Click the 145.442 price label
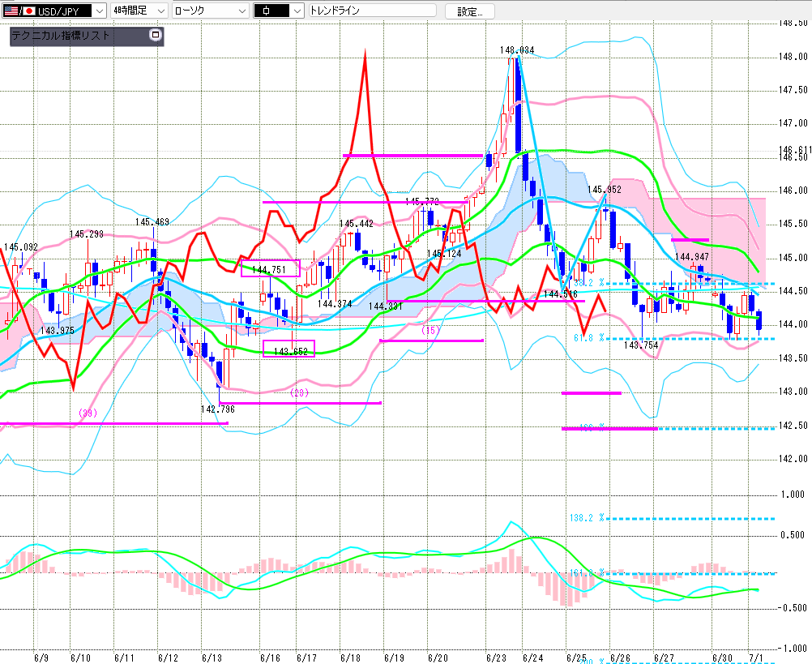This screenshot has height=664, width=812. tap(357, 224)
